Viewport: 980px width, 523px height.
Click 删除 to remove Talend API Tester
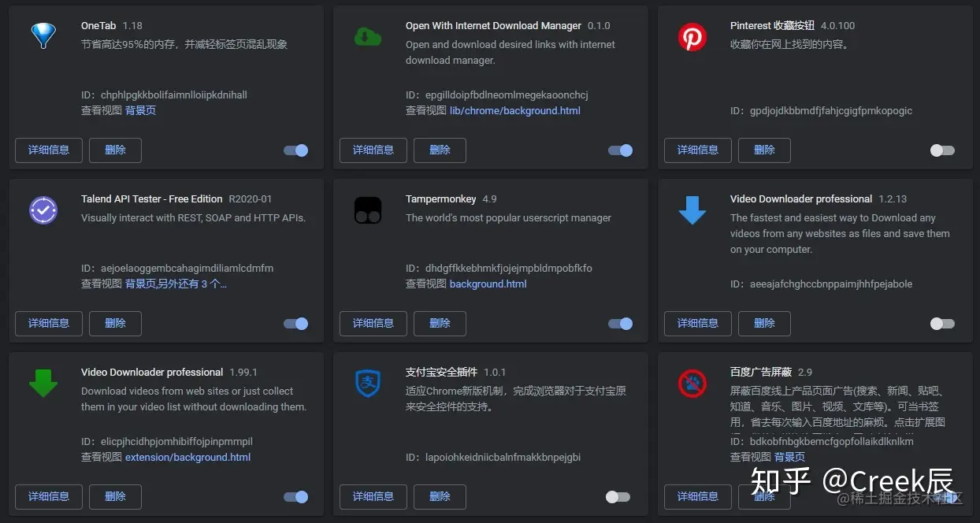[115, 323]
